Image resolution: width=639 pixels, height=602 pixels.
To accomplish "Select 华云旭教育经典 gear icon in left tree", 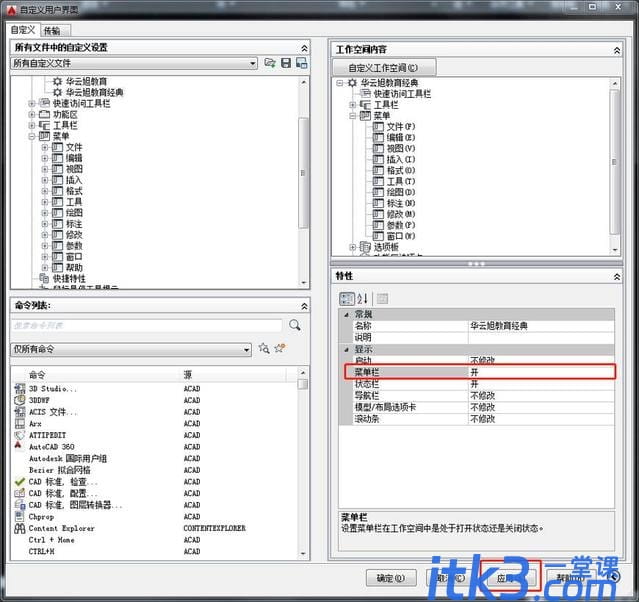I will coord(57,93).
